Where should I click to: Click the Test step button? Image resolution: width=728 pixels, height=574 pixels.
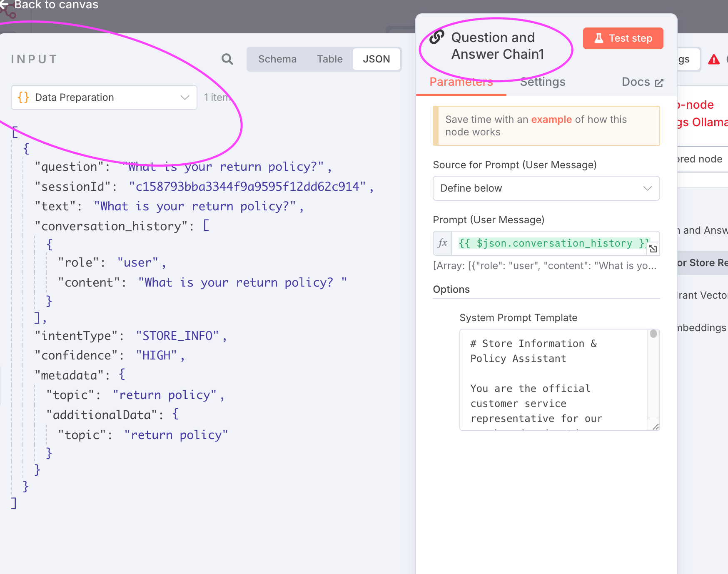(x=623, y=38)
